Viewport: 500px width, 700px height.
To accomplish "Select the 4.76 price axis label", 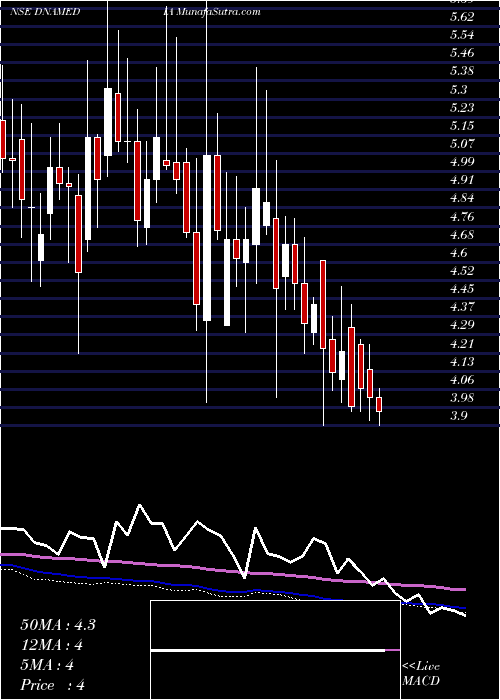I will pyautogui.click(x=462, y=217).
